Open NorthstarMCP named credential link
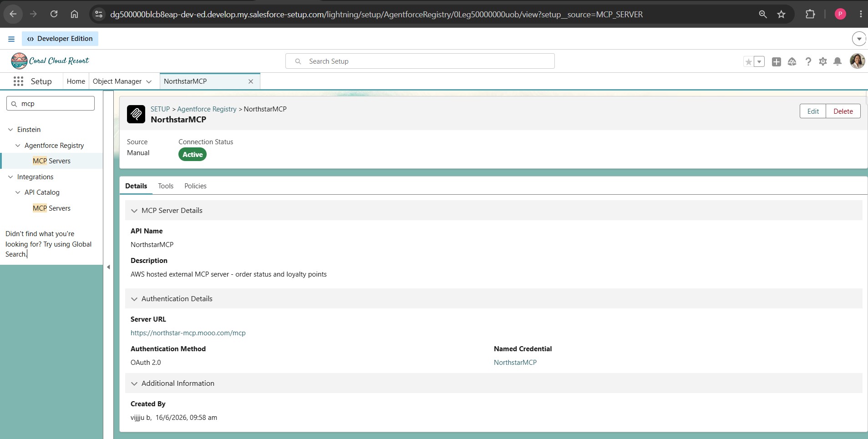The image size is (868, 439). (515, 363)
